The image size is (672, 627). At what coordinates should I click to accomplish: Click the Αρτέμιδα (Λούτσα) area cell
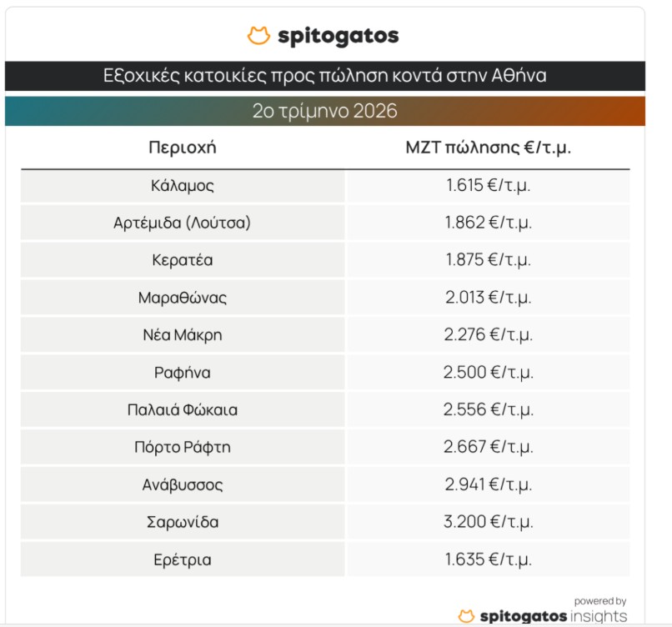click(x=182, y=223)
